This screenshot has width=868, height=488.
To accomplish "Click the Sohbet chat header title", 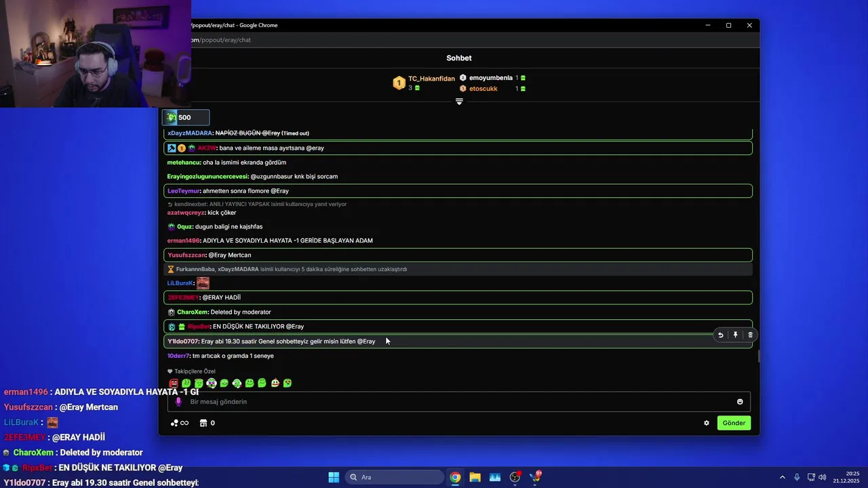I will pos(459,58).
